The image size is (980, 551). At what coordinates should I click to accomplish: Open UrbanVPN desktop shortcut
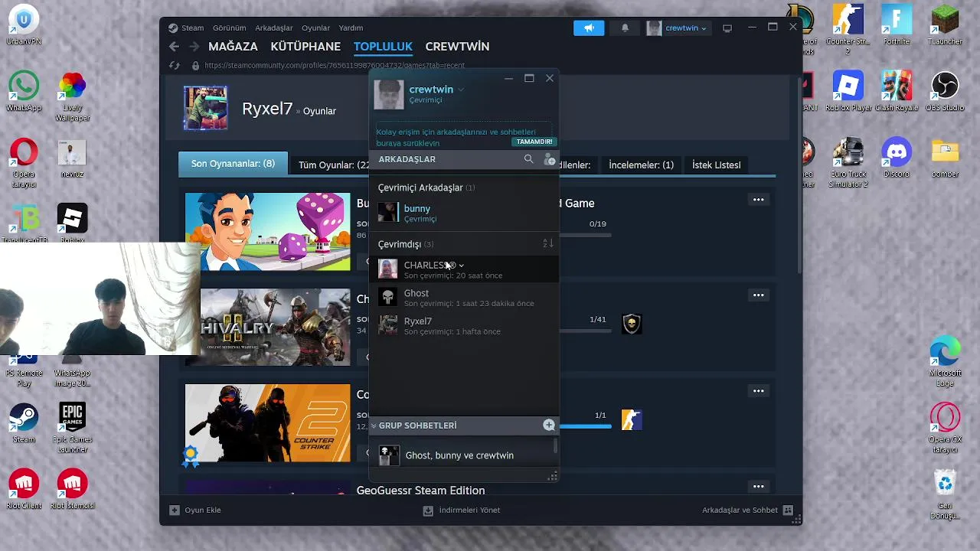[24, 24]
